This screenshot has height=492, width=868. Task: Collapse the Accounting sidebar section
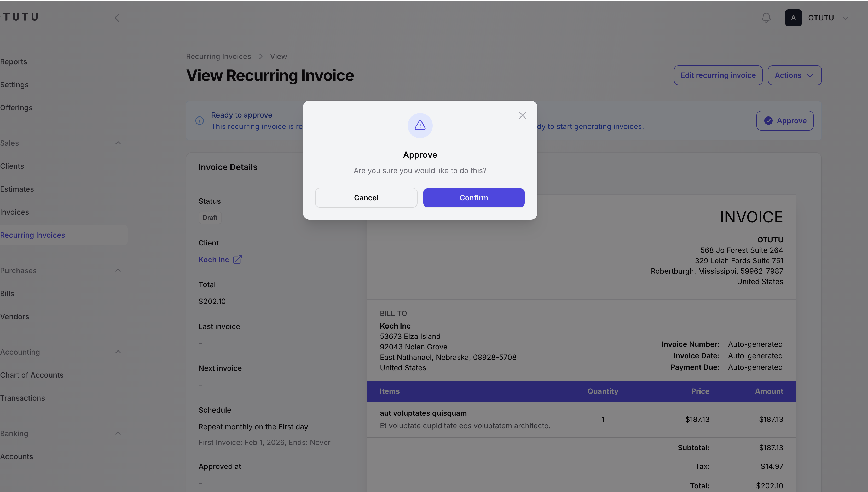pyautogui.click(x=118, y=352)
